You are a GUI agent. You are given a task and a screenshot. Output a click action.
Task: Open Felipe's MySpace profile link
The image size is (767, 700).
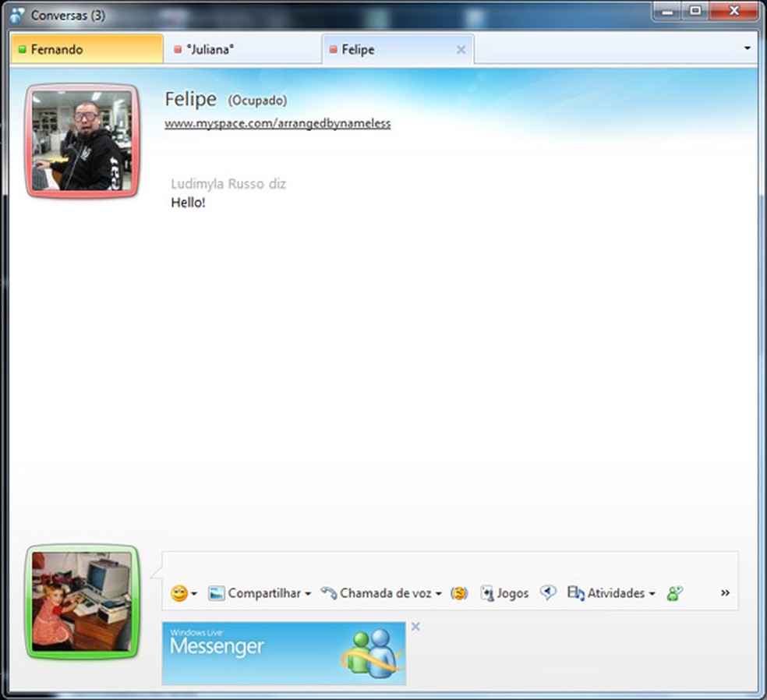(277, 123)
